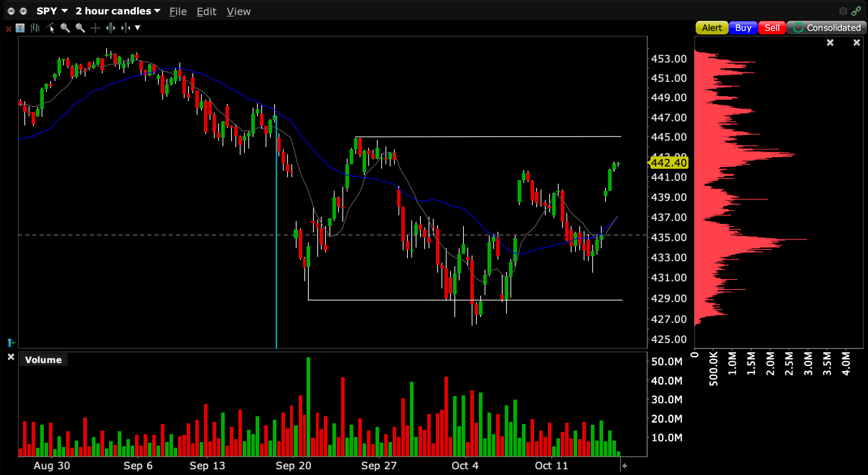Viewport: 868px width, 475px height.
Task: Expand the toolbar overflow arrow
Action: pos(137,28)
